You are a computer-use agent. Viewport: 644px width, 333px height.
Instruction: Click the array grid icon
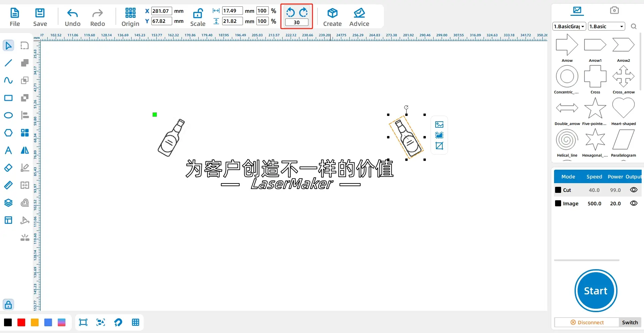pos(25,133)
